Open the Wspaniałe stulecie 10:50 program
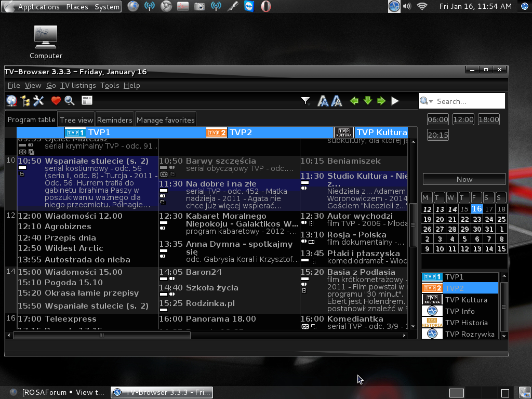Screen dimensions: 532x399 tap(88, 182)
